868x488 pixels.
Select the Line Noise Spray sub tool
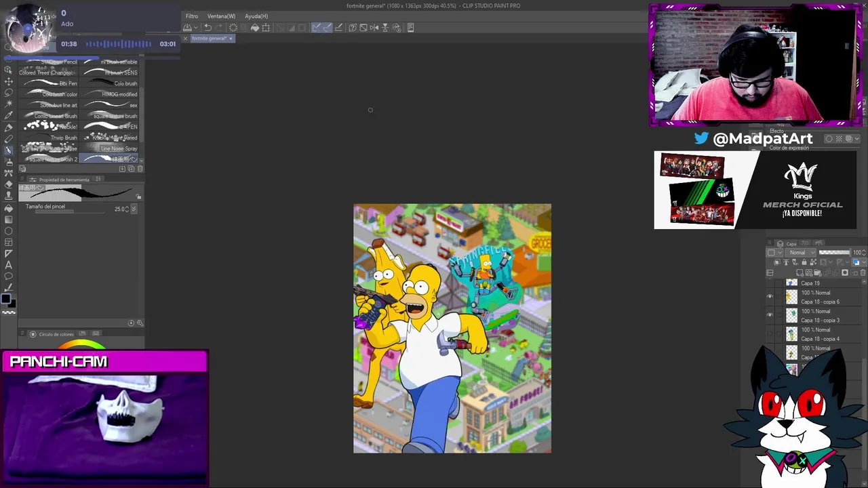coord(109,148)
